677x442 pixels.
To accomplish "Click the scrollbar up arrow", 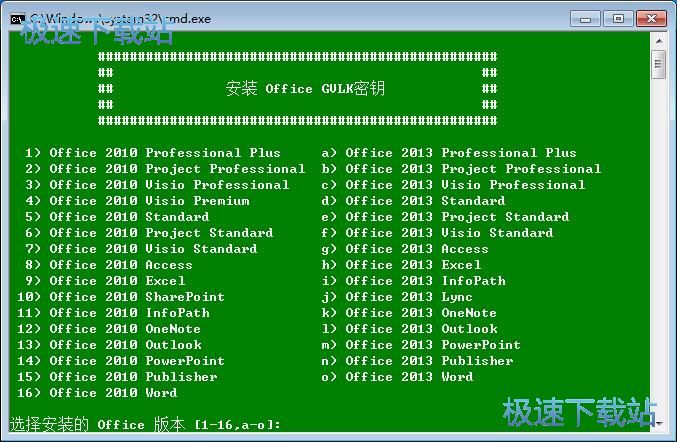I will pyautogui.click(x=658, y=43).
